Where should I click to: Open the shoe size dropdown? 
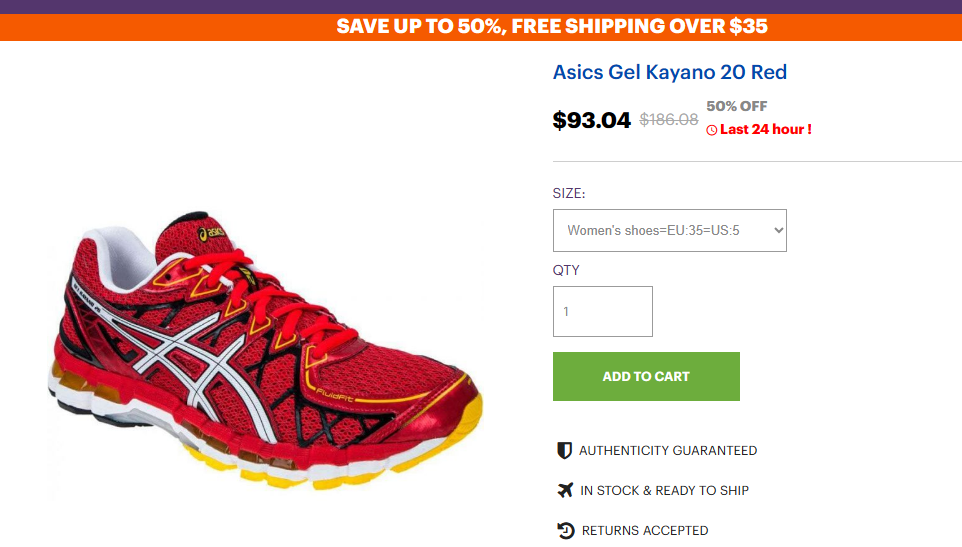(x=669, y=231)
